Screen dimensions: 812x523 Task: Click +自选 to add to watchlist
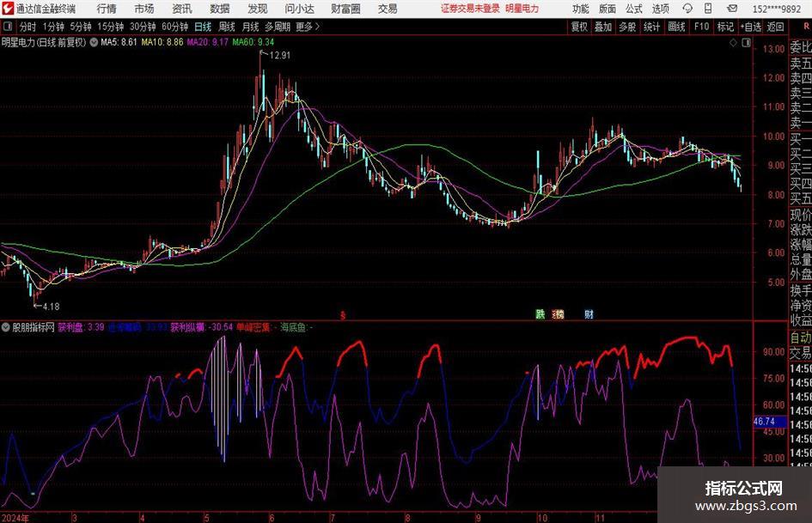[750, 27]
